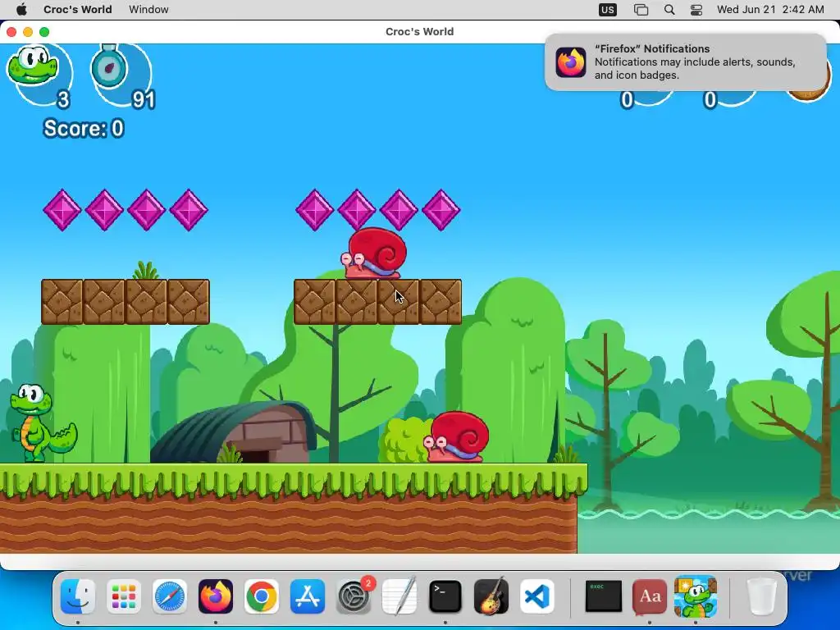The height and width of the screenshot is (630, 840).
Task: Open System Preferences with badge 2
Action: (354, 596)
